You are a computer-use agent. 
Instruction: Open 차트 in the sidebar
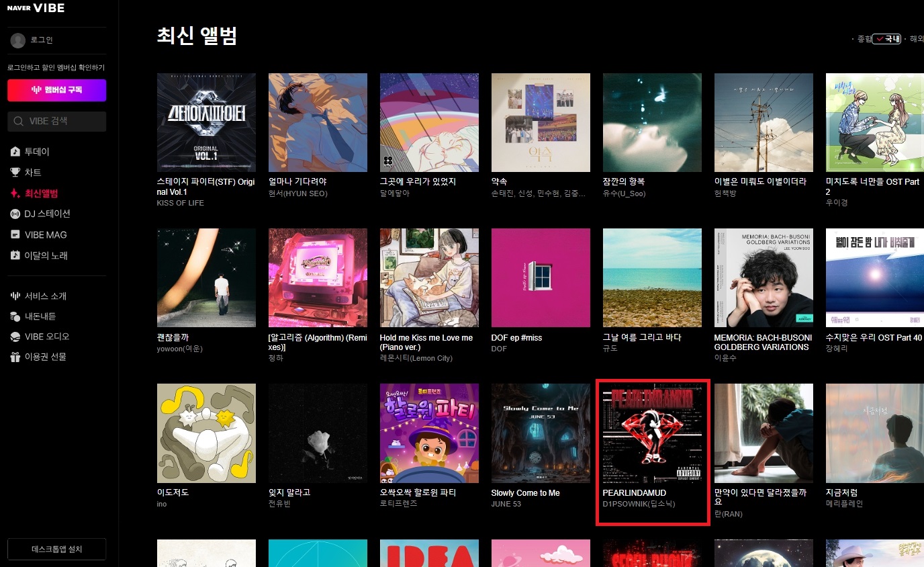[33, 173]
